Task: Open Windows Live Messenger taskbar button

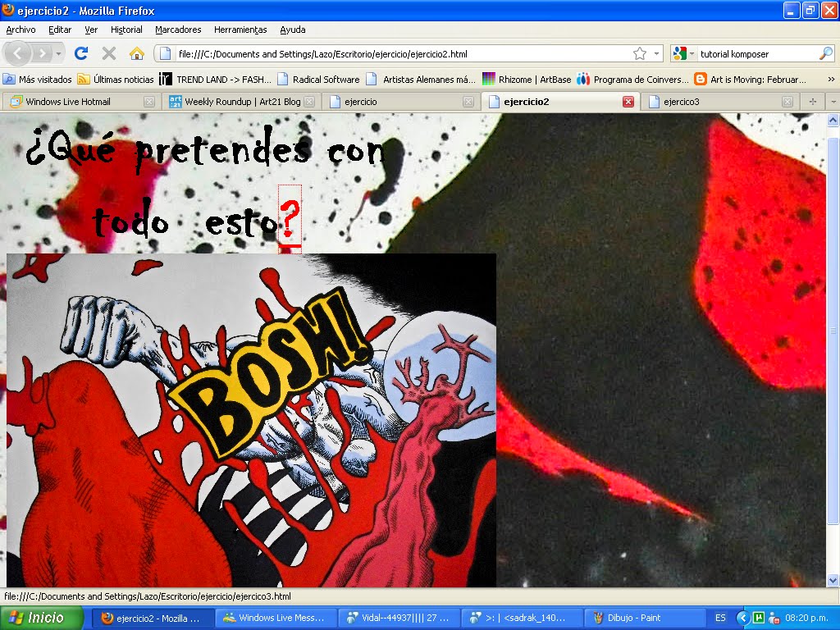Action: 276,619
